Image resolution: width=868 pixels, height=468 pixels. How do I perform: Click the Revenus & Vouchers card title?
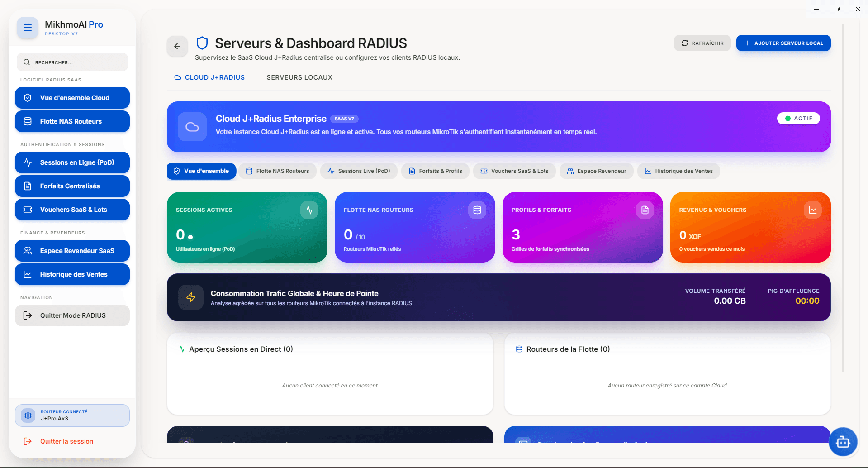click(x=712, y=210)
